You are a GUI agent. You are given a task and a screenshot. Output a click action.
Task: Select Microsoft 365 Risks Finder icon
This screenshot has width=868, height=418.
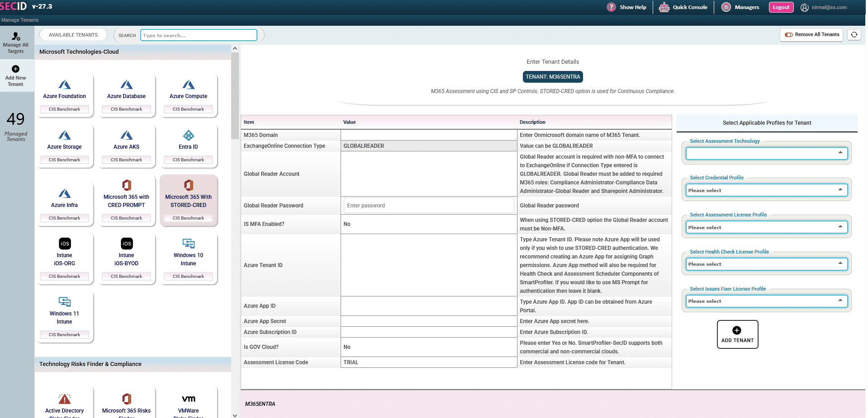pyautogui.click(x=127, y=399)
